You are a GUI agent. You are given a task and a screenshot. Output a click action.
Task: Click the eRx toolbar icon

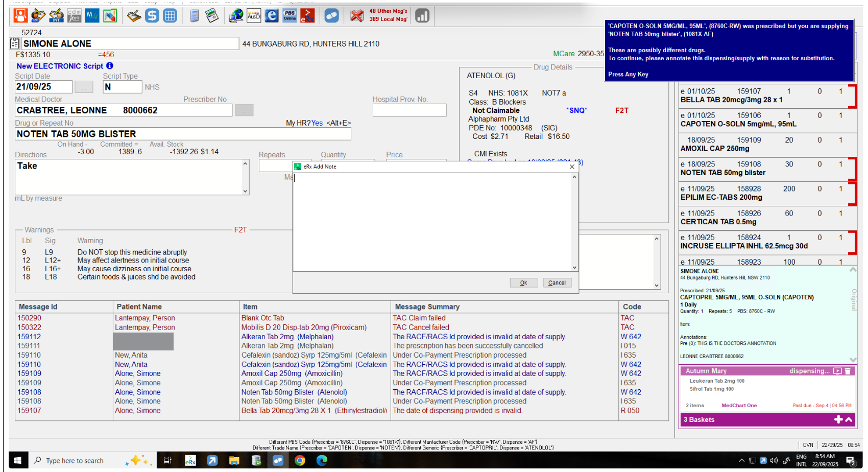(x=307, y=16)
